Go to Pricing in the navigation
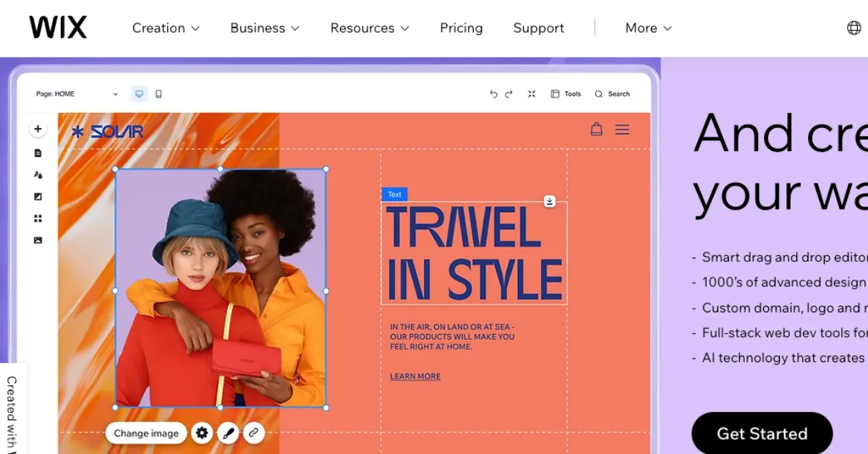Image resolution: width=868 pixels, height=454 pixels. tap(461, 28)
